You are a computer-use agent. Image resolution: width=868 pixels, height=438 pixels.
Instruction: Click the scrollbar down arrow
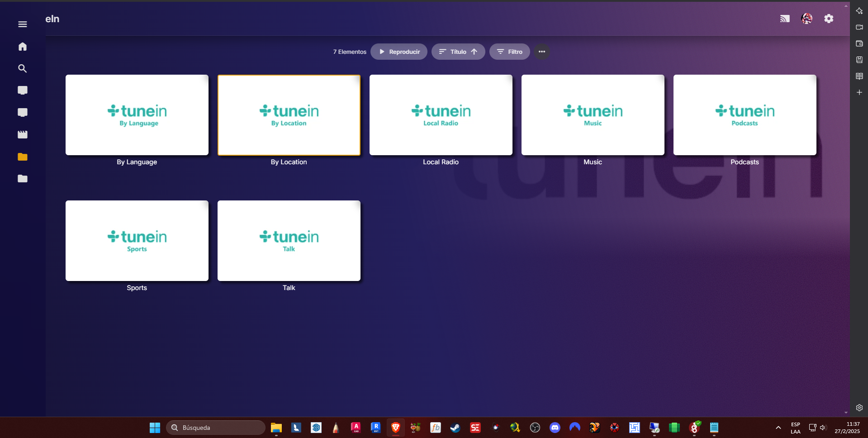click(846, 413)
